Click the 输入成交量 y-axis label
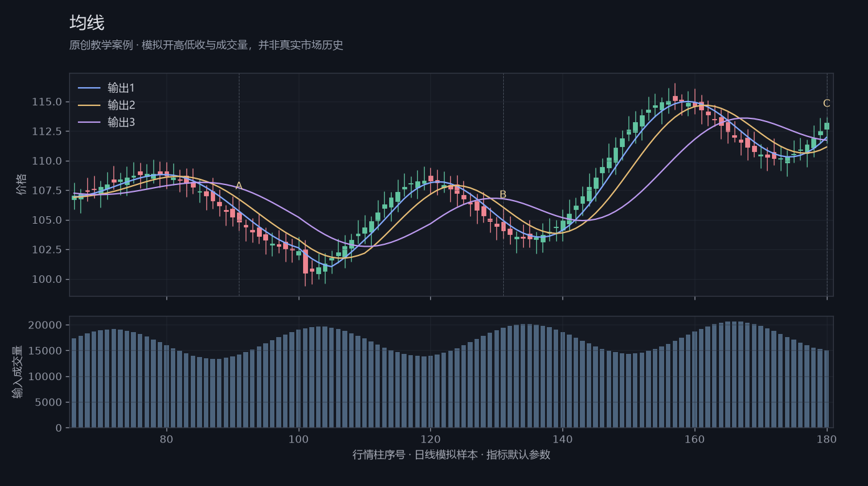 18,372
